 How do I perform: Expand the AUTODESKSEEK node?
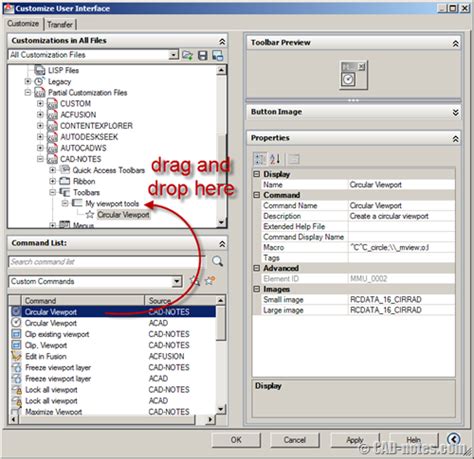point(40,137)
